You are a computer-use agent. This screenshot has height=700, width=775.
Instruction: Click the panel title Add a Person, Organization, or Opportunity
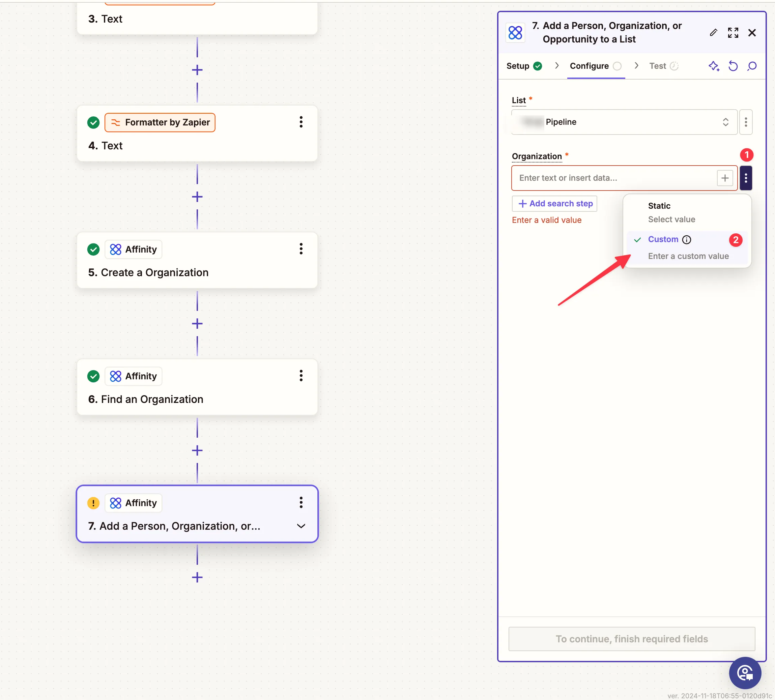(x=612, y=32)
